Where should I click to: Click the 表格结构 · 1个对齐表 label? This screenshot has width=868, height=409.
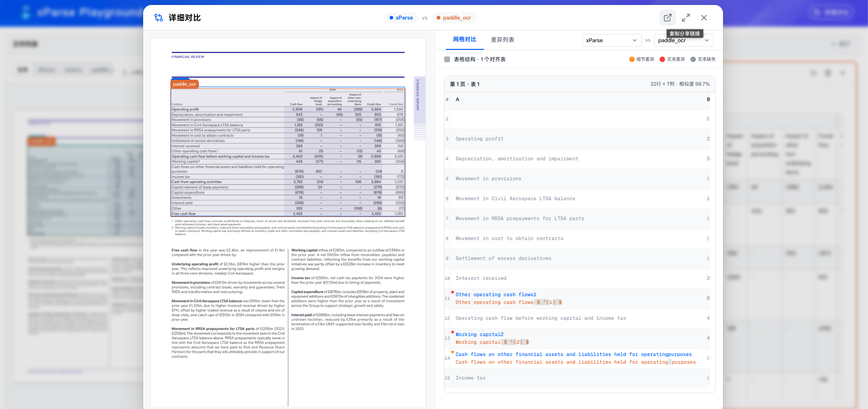click(480, 59)
